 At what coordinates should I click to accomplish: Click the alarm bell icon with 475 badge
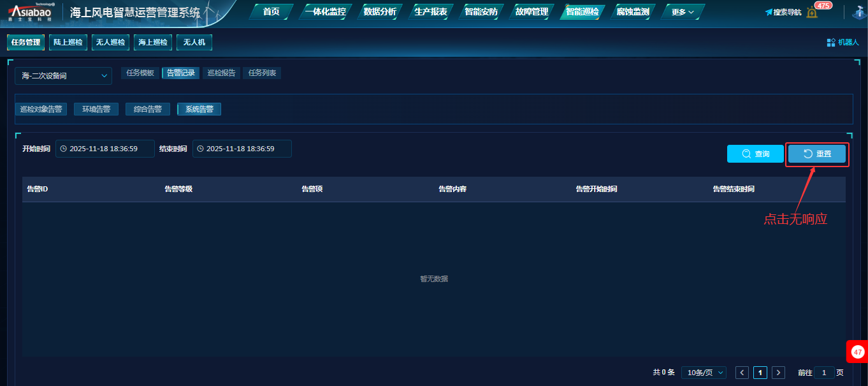[811, 12]
